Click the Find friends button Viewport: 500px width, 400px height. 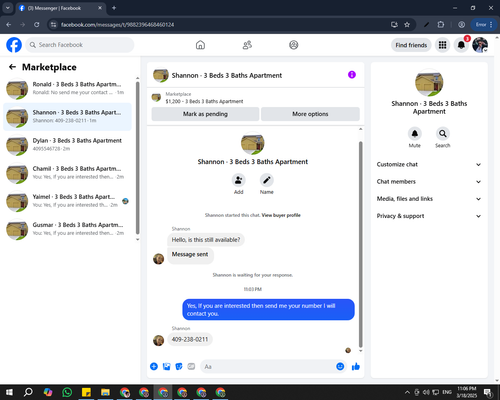click(411, 45)
